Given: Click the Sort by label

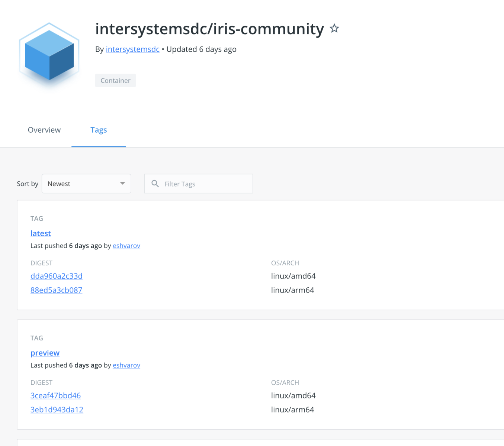Looking at the screenshot, I should [x=28, y=184].
